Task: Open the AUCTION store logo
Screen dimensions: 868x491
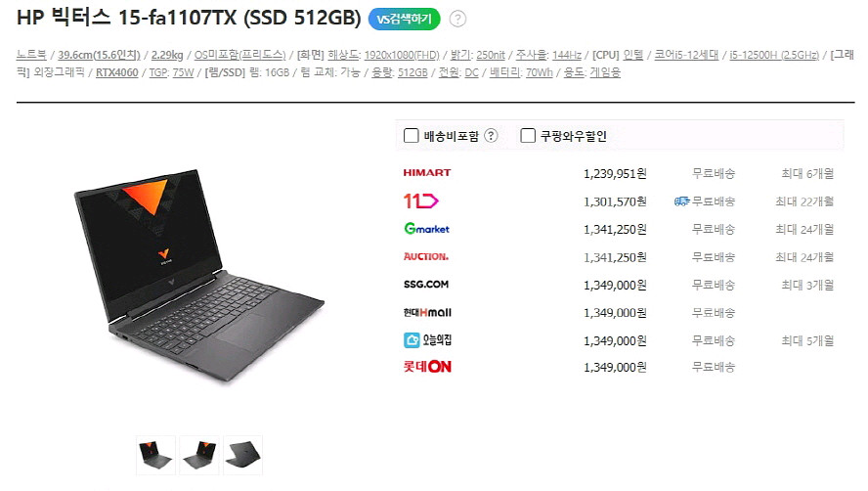Action: (426, 256)
